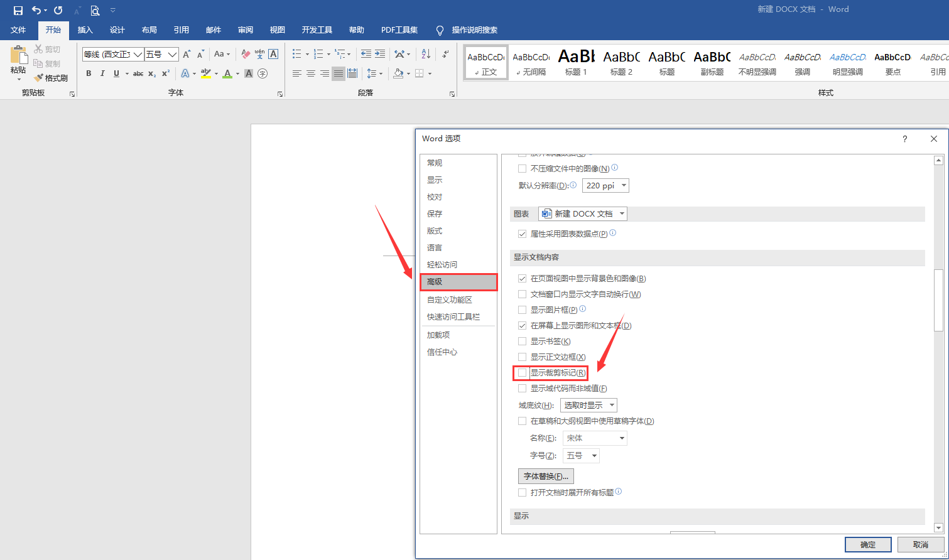Activate the 格式刷 format painter
This screenshot has height=560, width=949.
click(51, 78)
